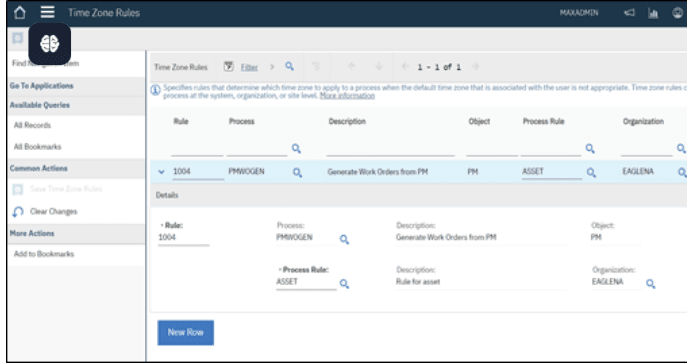Open Go To Applications section
This screenshot has width=687, height=363.
42,86
